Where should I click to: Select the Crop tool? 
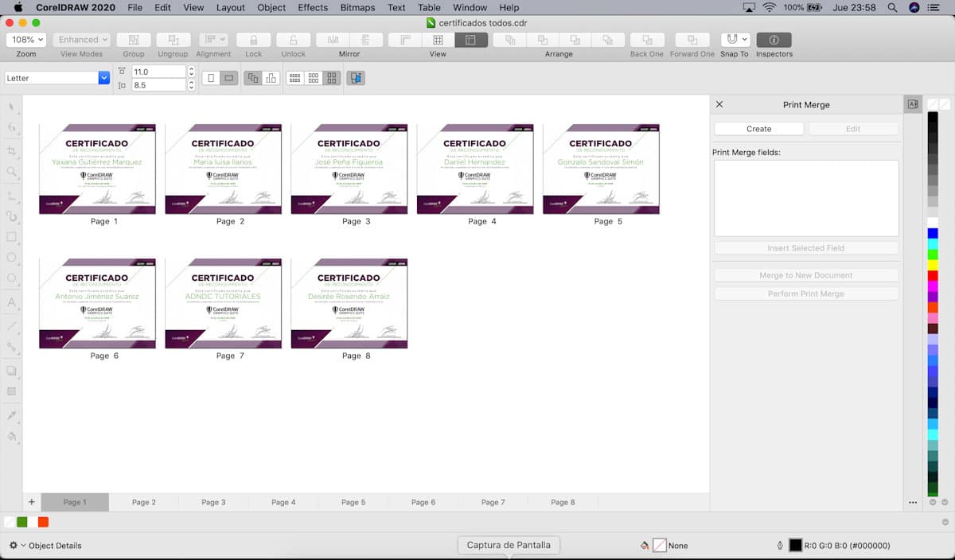coord(12,151)
